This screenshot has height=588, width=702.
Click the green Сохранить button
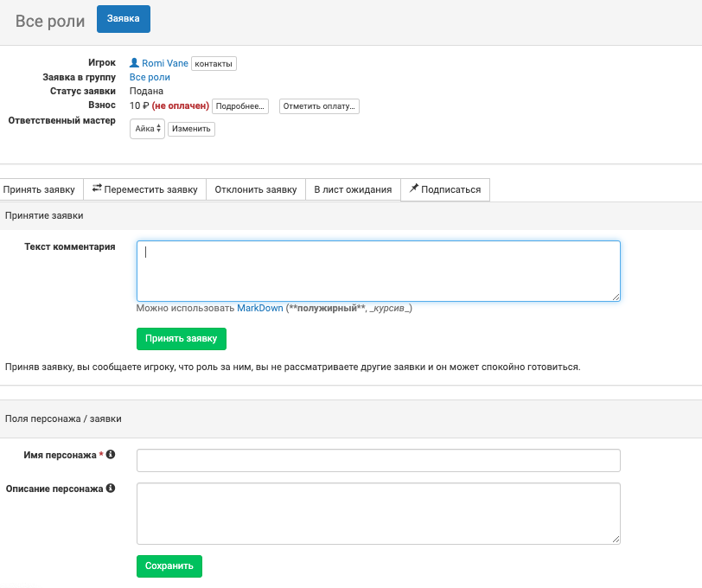[169, 566]
